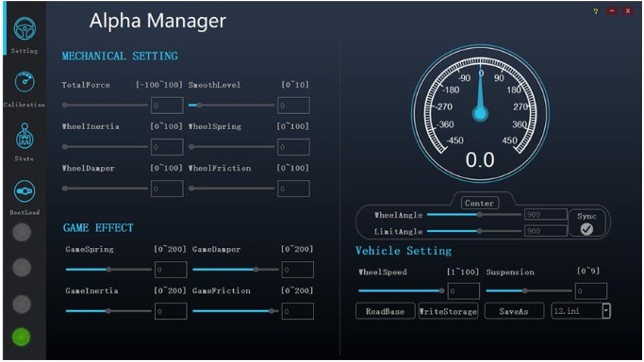Click the yellow question mark help icon
The height and width of the screenshot is (362, 644).
pos(596,11)
